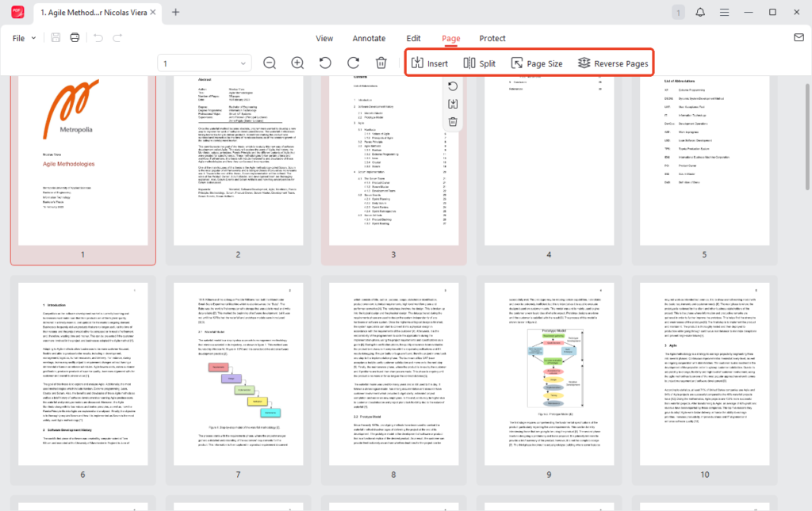Expand the File menu
Viewport: 812px width, 511px height.
[x=25, y=38]
